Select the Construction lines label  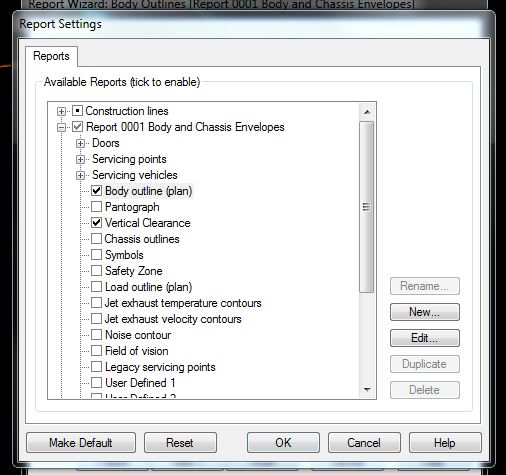click(127, 111)
